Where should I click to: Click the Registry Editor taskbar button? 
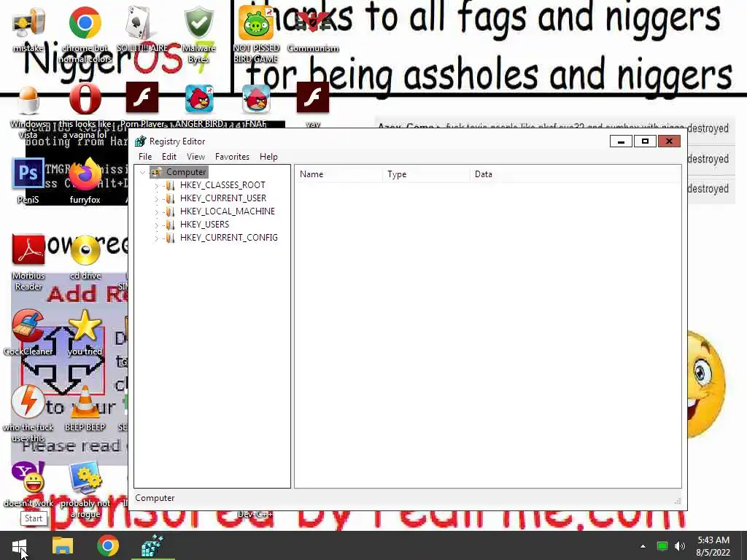tap(152, 546)
